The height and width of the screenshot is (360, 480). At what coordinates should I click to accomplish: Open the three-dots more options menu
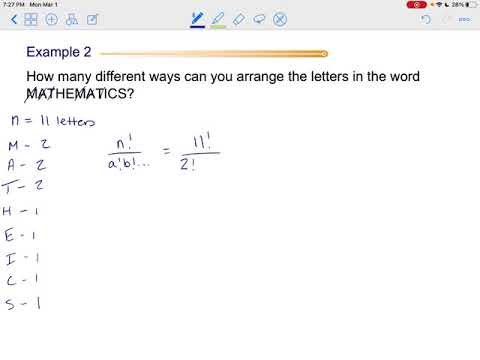[x=464, y=20]
